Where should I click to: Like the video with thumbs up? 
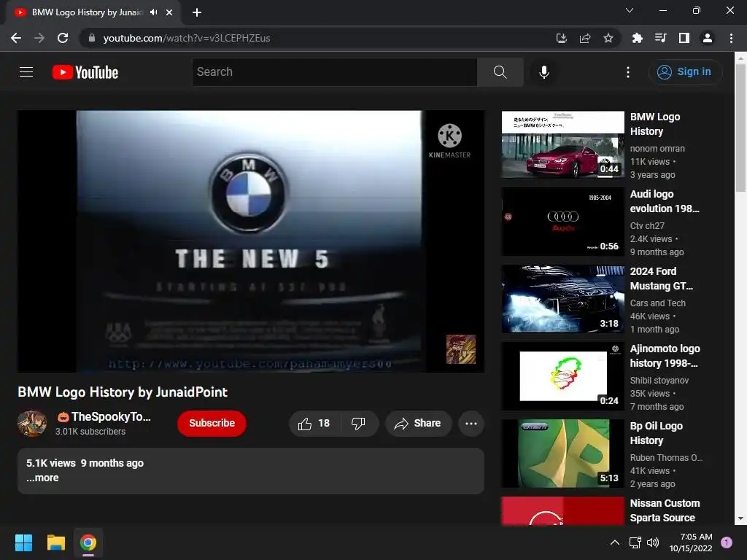click(x=314, y=424)
